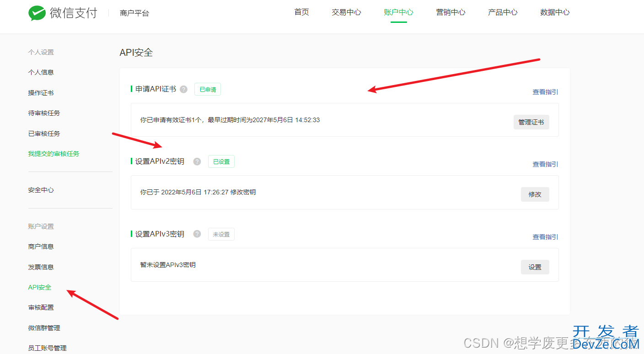This screenshot has width=644, height=354.
Task: Open 商户信息 in sidebar
Action: pos(41,247)
